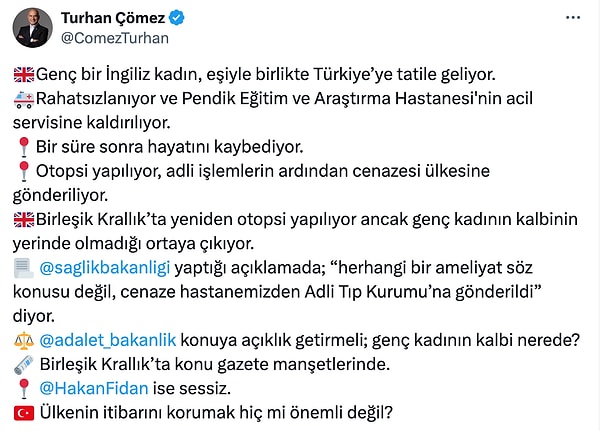The image size is (600, 431).
Task: Open the @ComezTurhan handle
Action: 115,38
